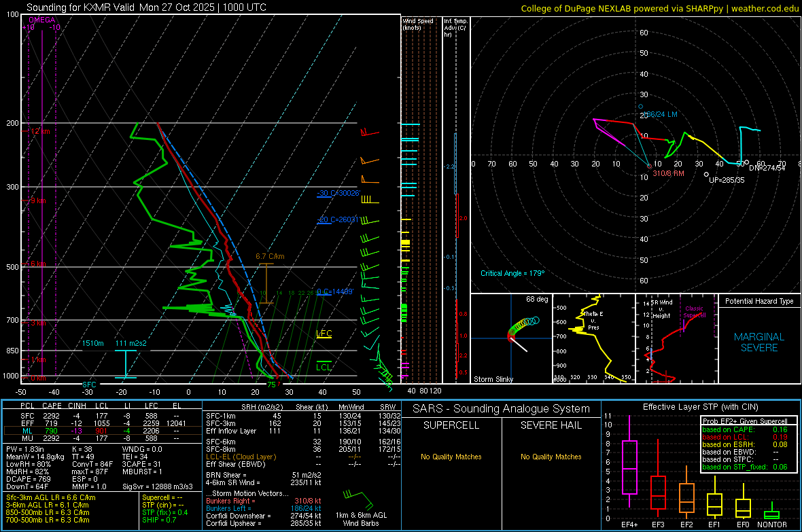This screenshot has height=532, width=802.
Task: Click the orange '6.7 C/km' lapse rate label
Action: (x=270, y=256)
